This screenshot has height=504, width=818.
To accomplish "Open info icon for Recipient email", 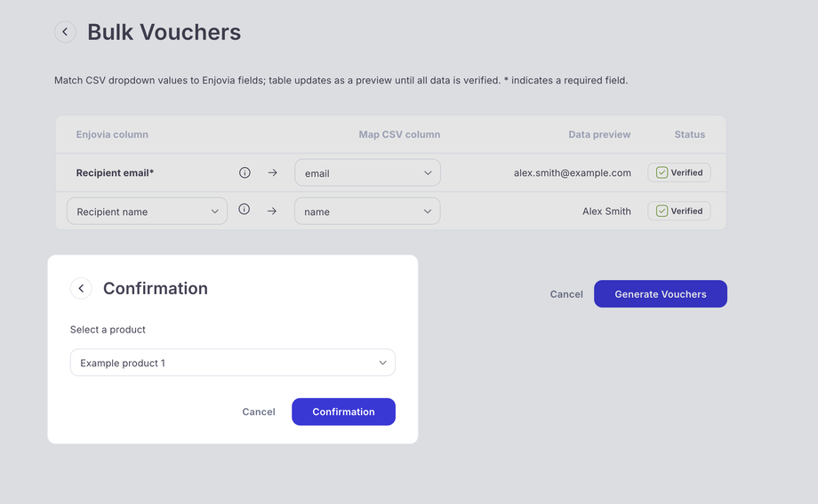I will [x=245, y=172].
